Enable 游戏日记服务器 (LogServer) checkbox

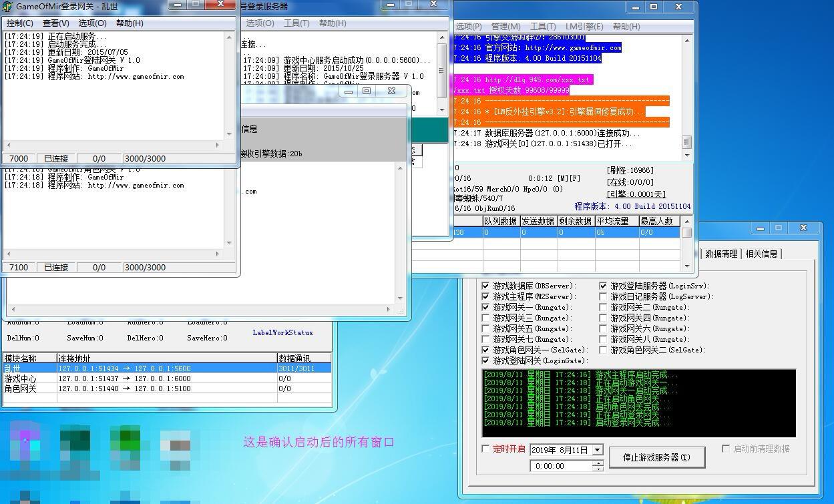(x=603, y=296)
